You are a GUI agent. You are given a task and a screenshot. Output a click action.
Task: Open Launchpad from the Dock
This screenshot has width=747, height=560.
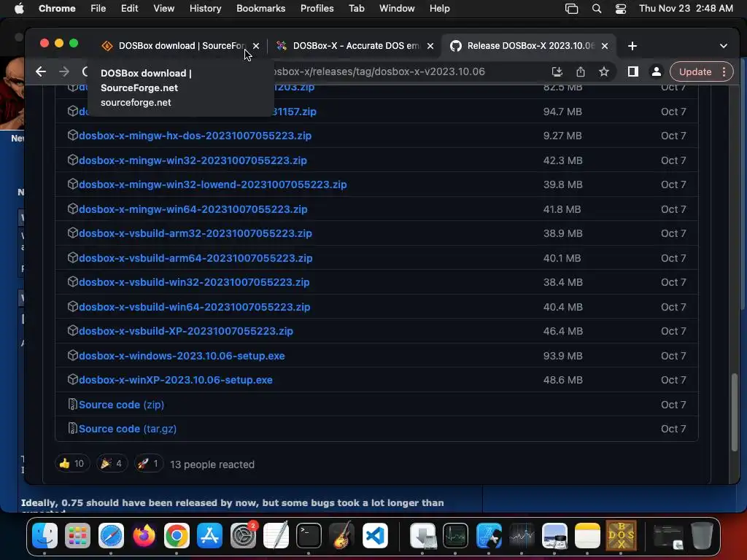tap(77, 536)
